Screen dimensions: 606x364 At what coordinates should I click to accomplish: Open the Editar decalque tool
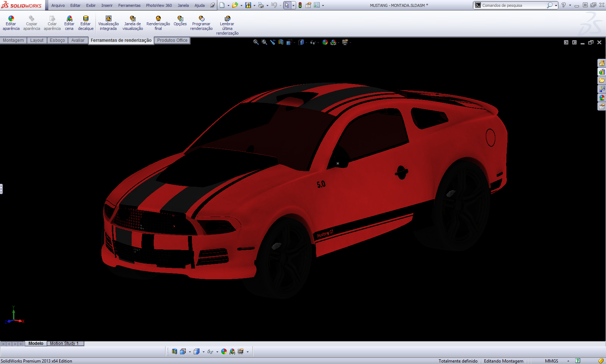85,23
